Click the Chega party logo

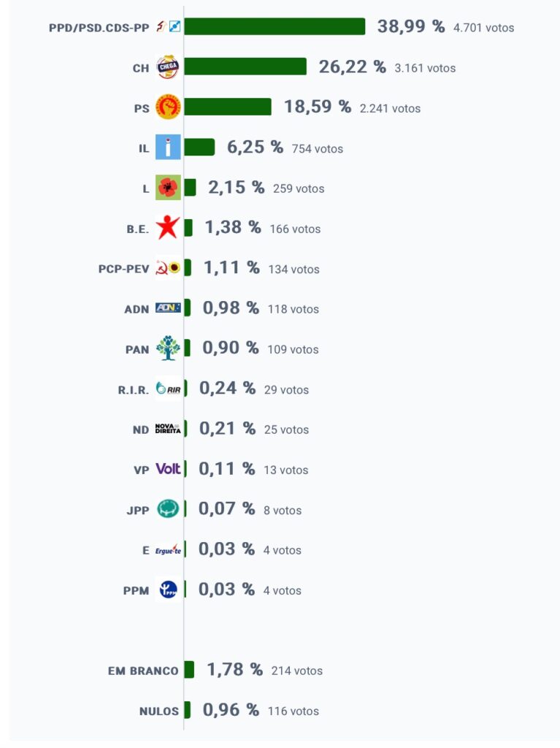168,67
